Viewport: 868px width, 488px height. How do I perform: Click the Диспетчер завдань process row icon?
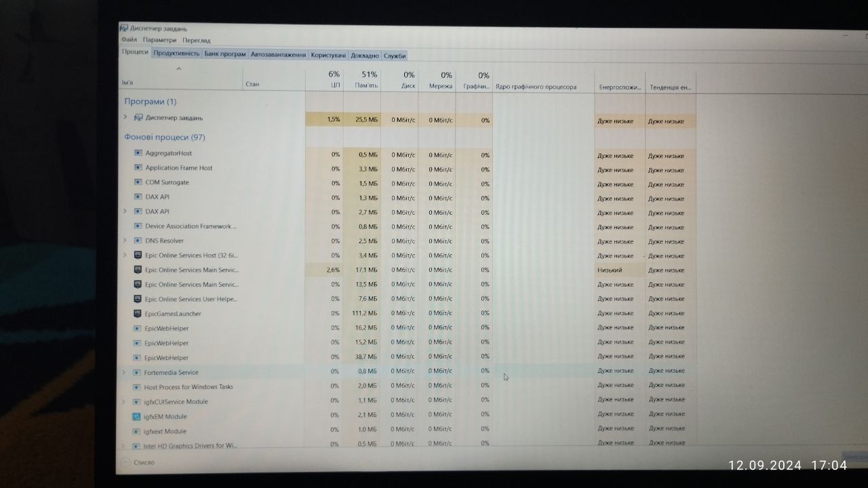(x=138, y=117)
